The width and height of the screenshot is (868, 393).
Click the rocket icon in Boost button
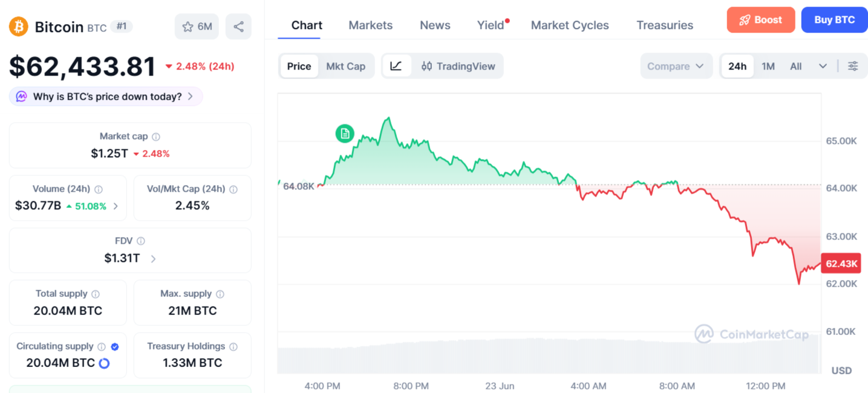point(745,20)
